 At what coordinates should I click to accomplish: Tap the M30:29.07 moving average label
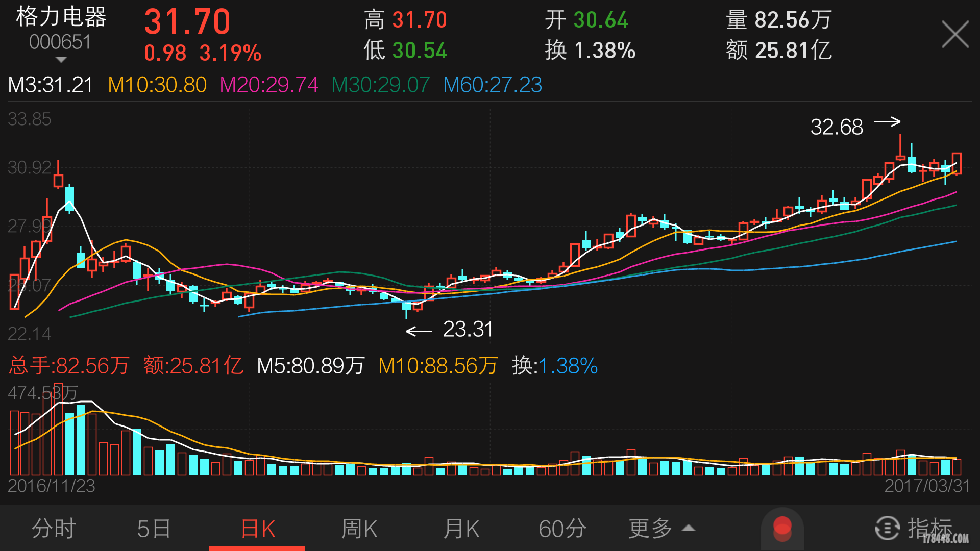point(381,85)
